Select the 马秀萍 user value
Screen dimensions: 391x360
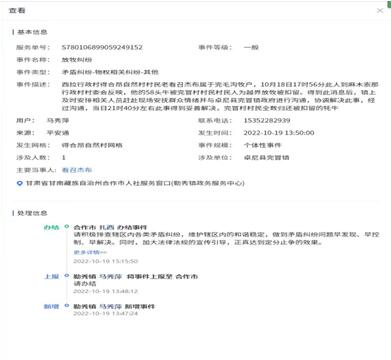pos(58,120)
